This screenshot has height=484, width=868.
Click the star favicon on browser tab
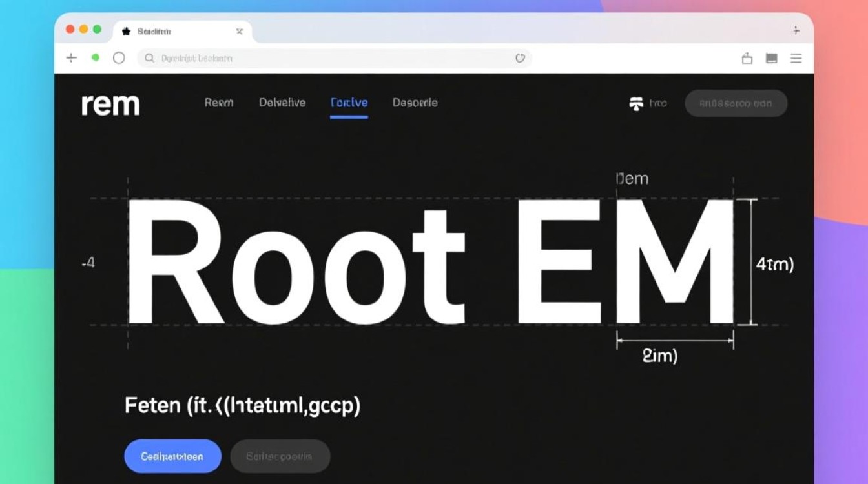click(127, 31)
